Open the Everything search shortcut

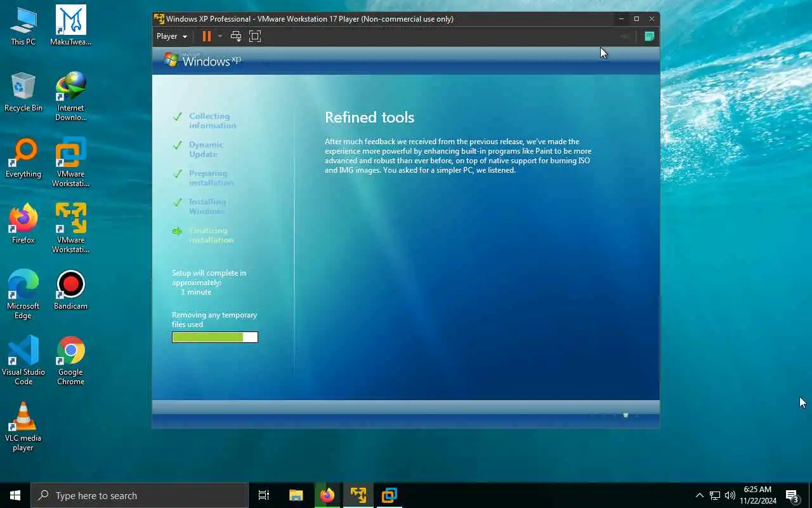pos(23,159)
